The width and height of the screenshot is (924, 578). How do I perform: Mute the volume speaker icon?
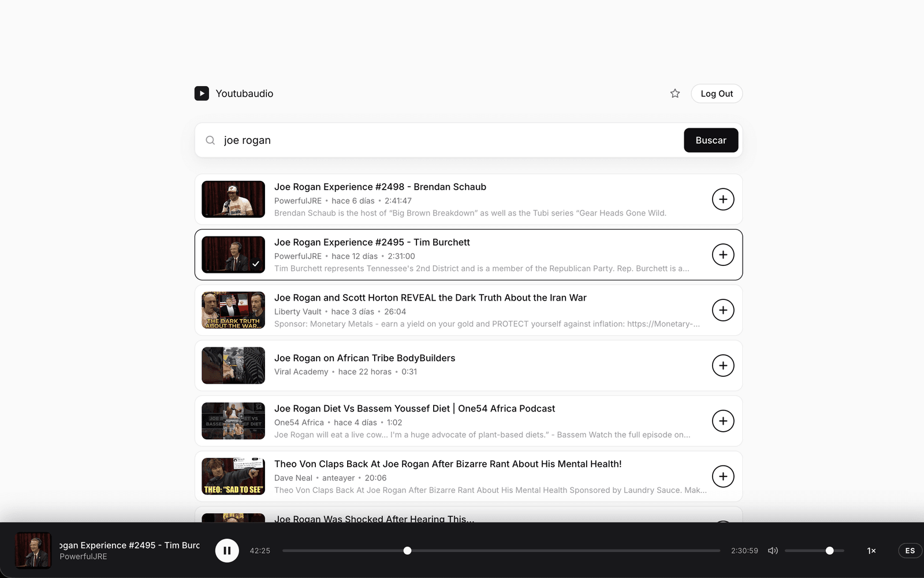click(x=773, y=551)
